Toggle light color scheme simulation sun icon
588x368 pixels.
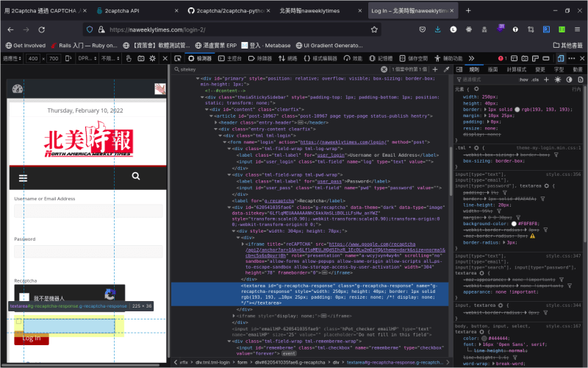(x=558, y=79)
